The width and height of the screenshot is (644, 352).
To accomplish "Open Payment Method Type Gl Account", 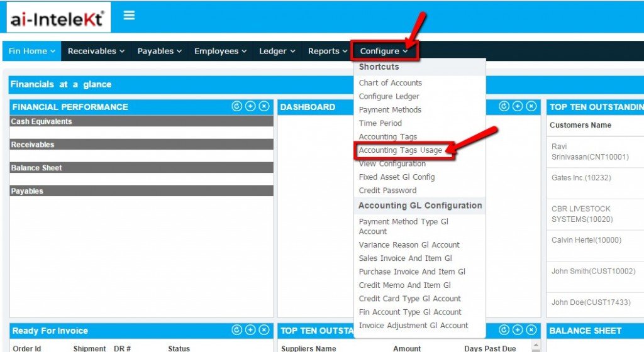I will point(403,226).
